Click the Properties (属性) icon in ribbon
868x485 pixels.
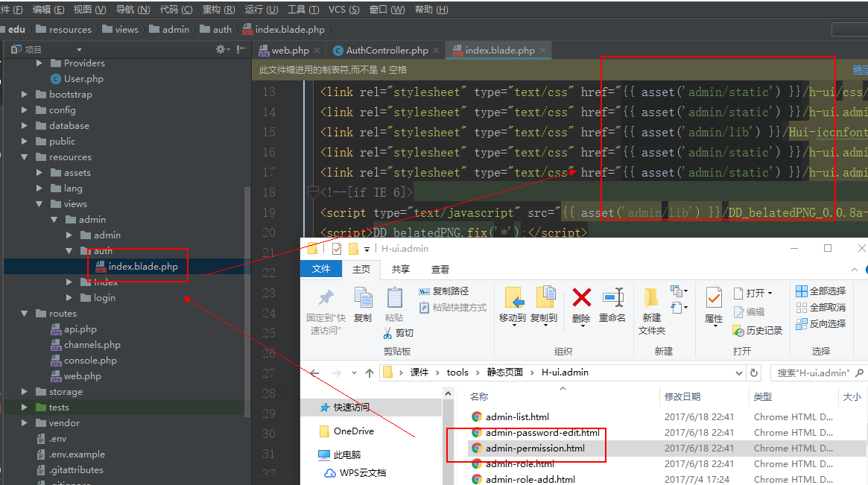(714, 299)
